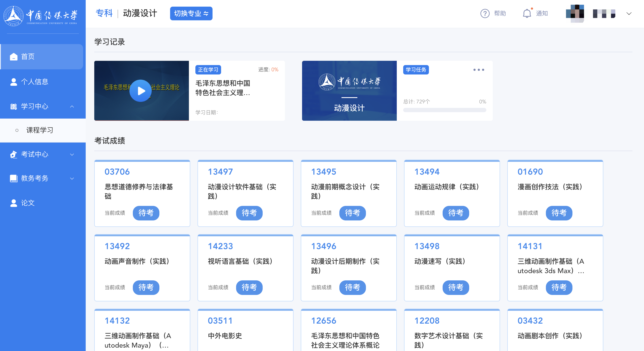Open user account dropdown arrow

[x=629, y=13]
